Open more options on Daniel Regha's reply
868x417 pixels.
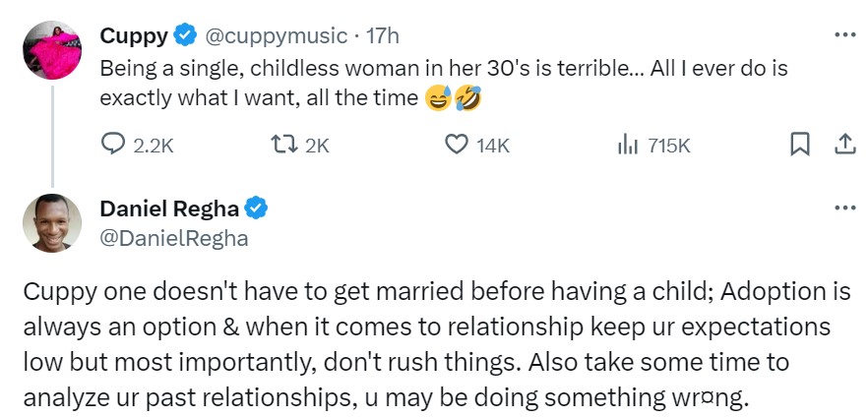(844, 208)
